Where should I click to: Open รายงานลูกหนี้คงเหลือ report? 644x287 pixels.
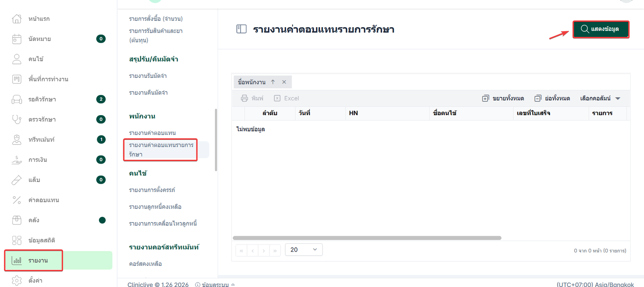pyautogui.click(x=155, y=207)
